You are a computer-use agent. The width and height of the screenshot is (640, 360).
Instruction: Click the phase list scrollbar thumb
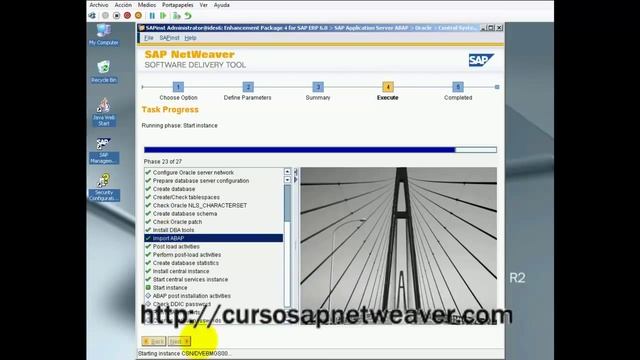287,203
